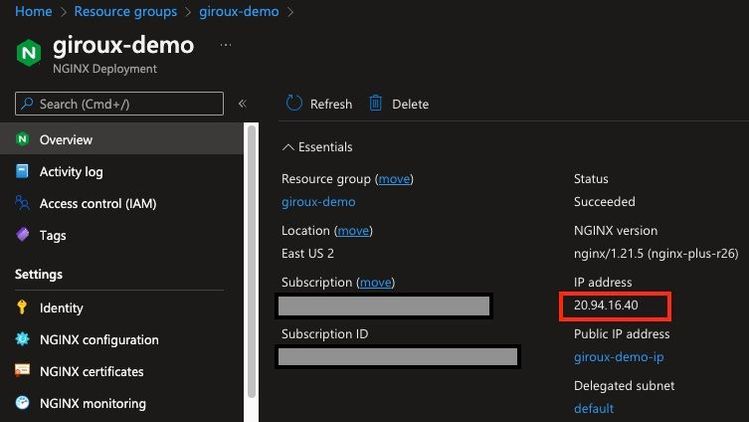Open default delegated subnet link

[x=594, y=408]
